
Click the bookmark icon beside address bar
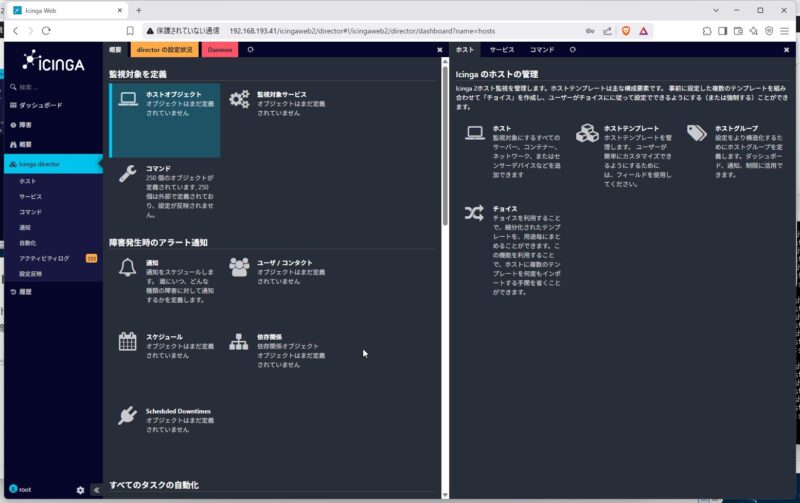point(130,31)
